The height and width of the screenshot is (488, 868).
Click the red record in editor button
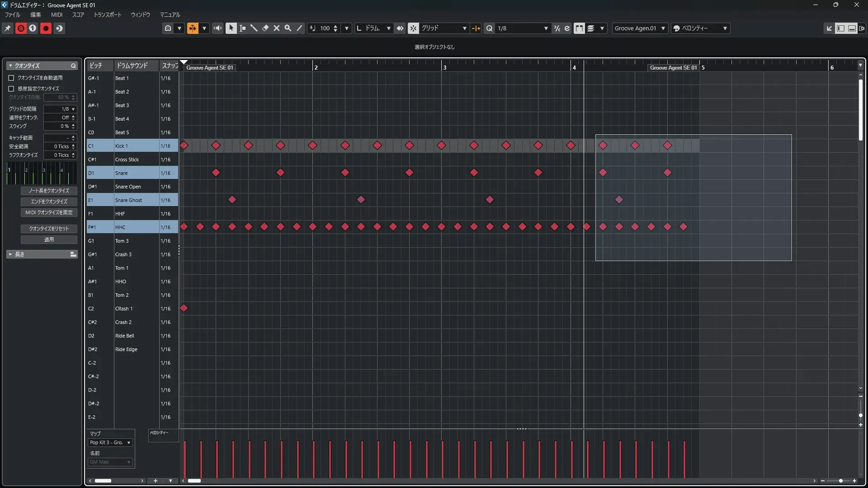[46, 28]
